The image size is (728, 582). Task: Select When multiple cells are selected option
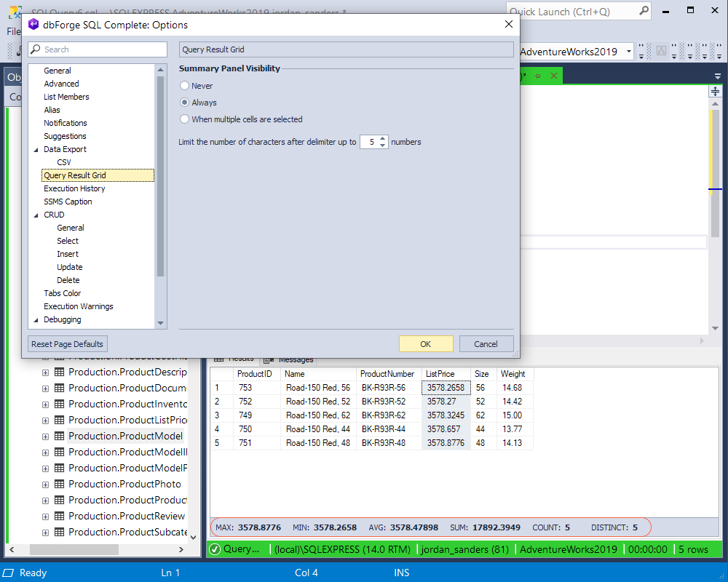(184, 119)
